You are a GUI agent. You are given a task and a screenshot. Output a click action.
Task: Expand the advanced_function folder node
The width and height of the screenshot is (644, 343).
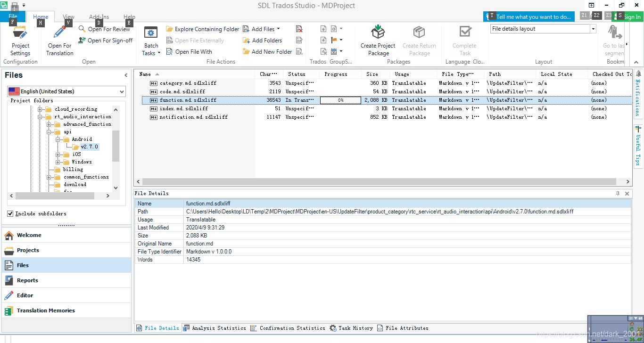(49, 124)
